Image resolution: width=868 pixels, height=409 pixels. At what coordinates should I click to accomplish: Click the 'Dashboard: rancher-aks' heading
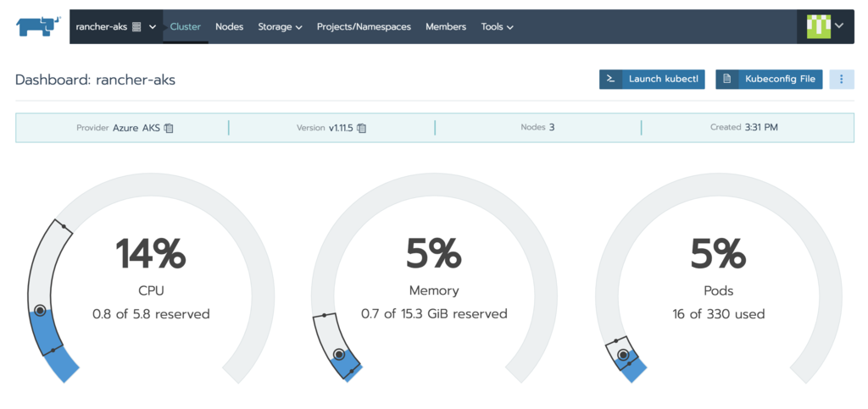[x=95, y=80]
